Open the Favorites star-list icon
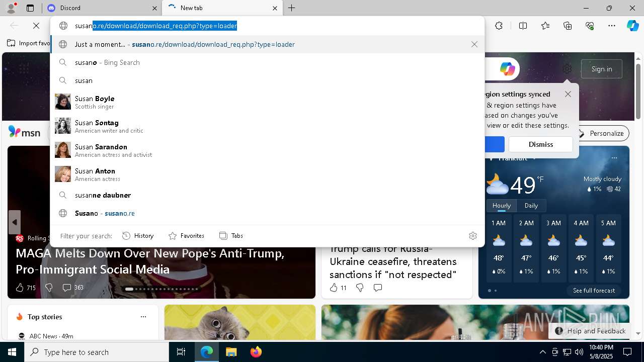644x362 pixels. point(545,26)
